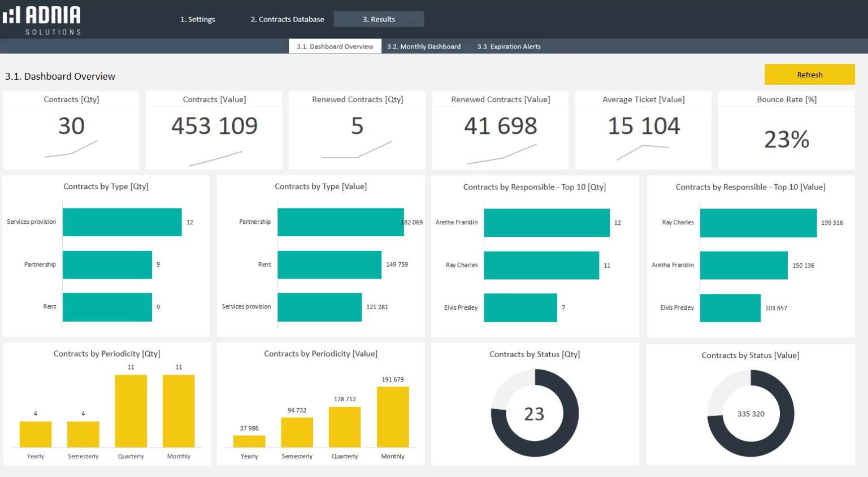Open 3.3. Expiration Alerts subtab
The image size is (868, 477).
point(509,46)
